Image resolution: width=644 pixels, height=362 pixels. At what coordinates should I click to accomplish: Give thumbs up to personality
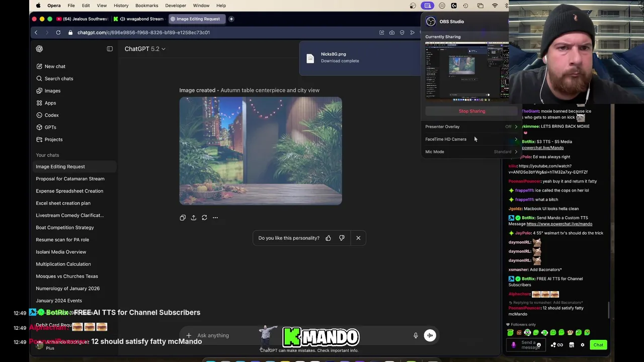328,238
